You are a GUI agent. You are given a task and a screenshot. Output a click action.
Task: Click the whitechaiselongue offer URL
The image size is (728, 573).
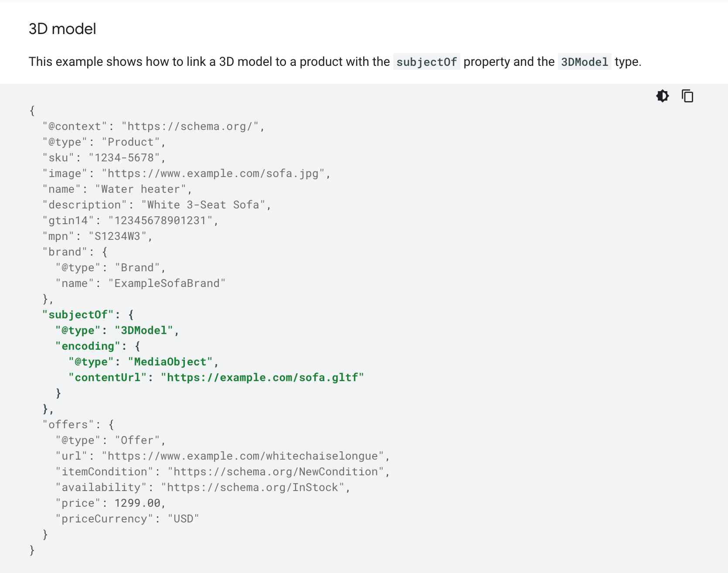tap(243, 456)
